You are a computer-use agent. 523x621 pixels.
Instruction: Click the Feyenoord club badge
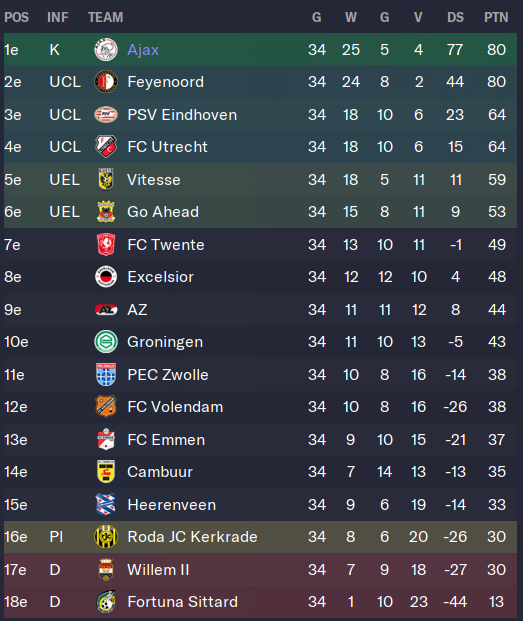106,82
